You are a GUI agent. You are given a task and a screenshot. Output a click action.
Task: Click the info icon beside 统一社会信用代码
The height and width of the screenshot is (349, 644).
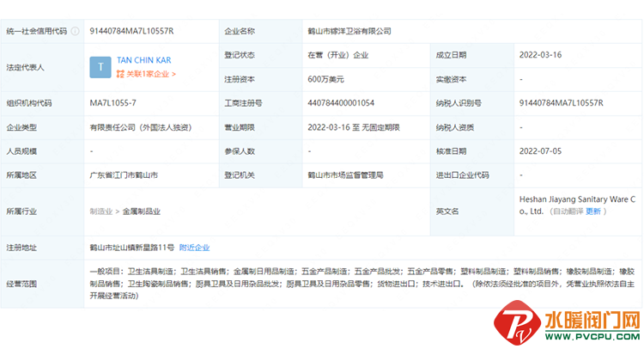[76, 31]
